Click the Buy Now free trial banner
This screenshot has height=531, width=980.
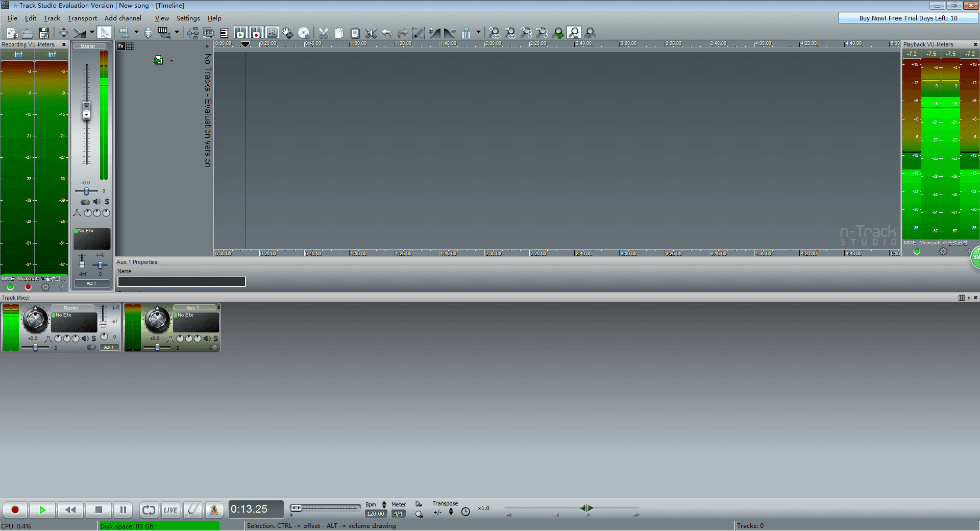pyautogui.click(x=908, y=18)
